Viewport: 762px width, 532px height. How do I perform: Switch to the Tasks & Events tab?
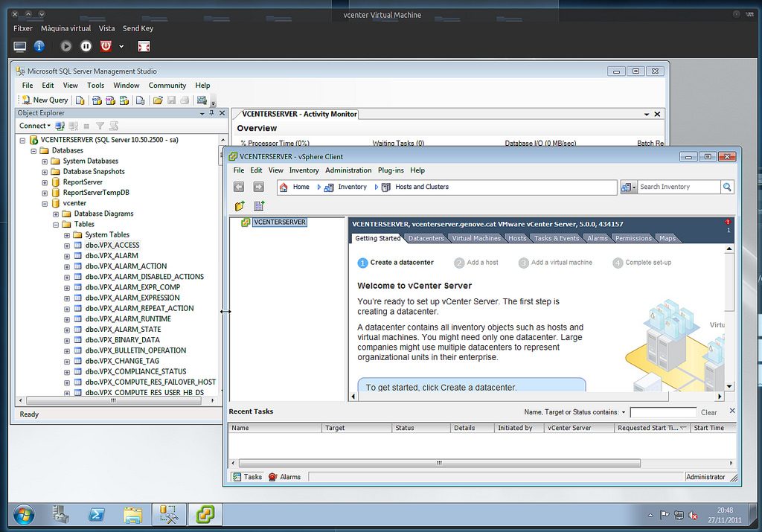point(557,238)
